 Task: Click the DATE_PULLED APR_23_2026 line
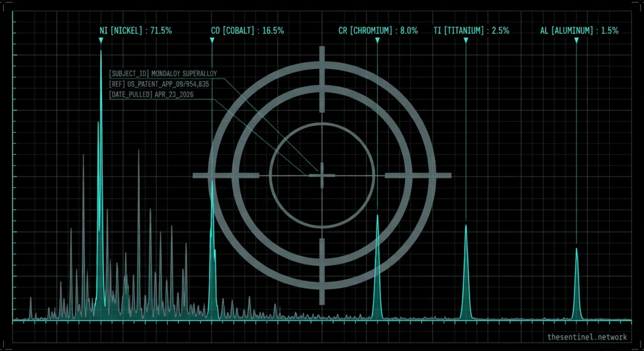[x=151, y=94]
